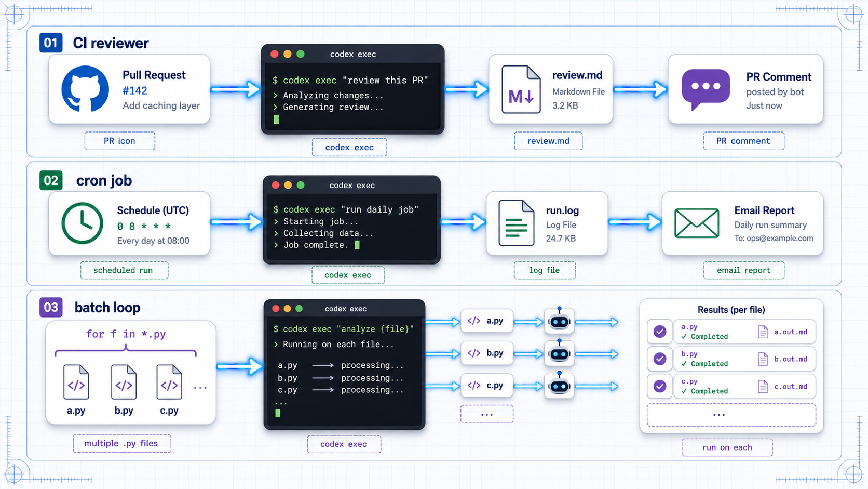
Task: Click the green dot in the batch loop terminal
Action: tap(299, 309)
